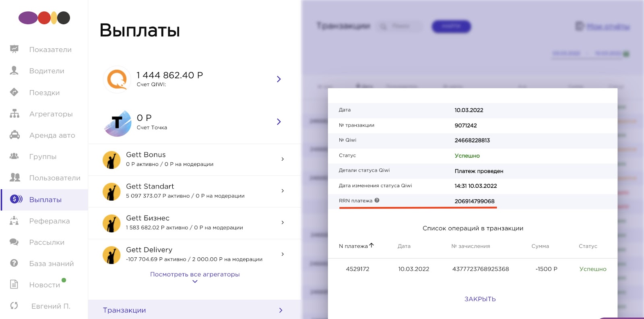644x319 pixels.
Task: Click the colored circles logo
Action: [44, 18]
